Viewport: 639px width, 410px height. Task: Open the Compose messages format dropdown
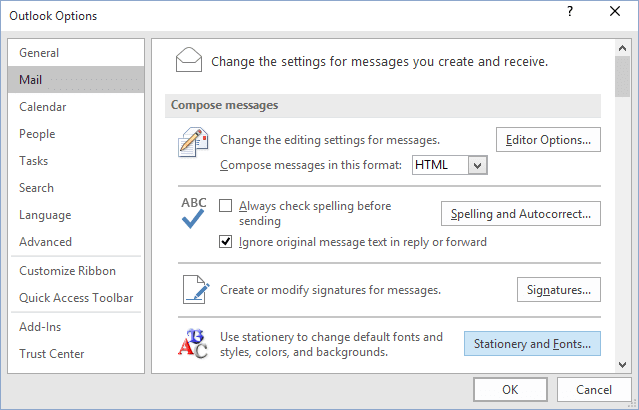[478, 165]
